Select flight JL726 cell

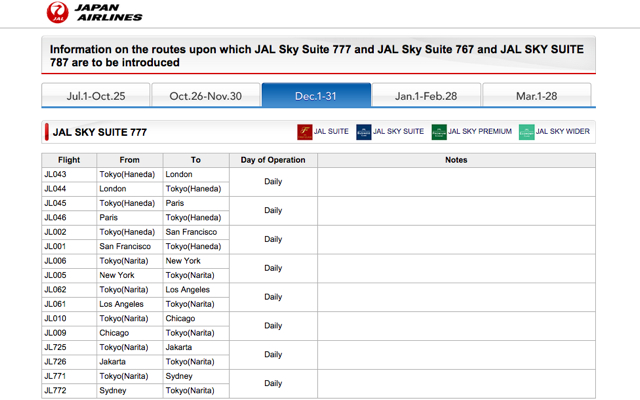pos(69,362)
